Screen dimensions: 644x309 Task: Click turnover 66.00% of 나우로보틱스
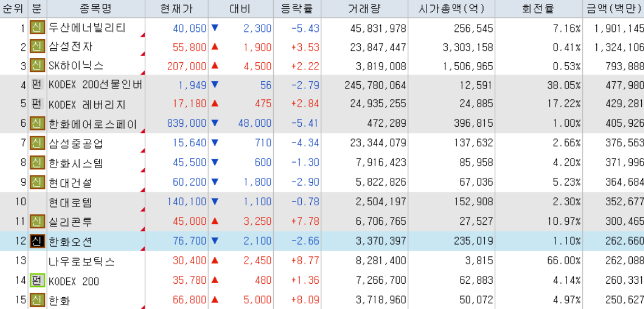tap(563, 261)
